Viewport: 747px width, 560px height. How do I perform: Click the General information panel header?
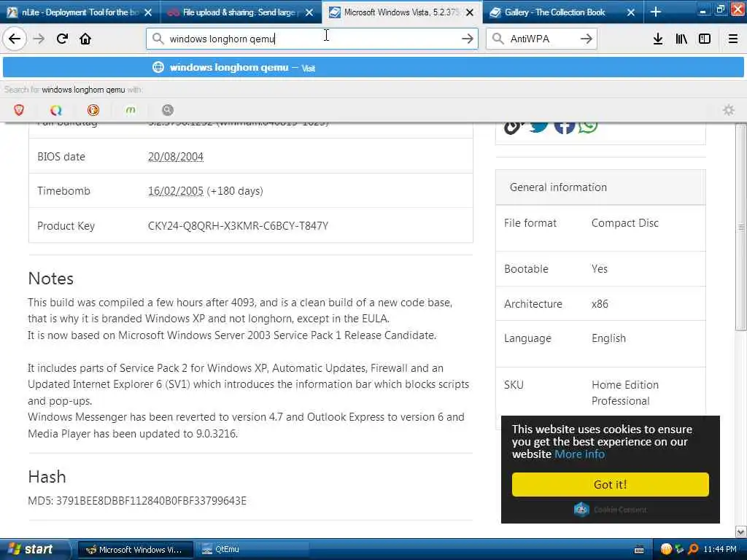click(600, 187)
